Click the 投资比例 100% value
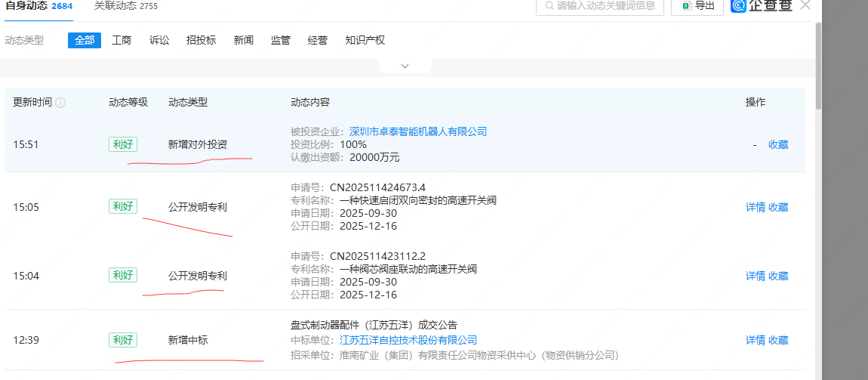 353,144
